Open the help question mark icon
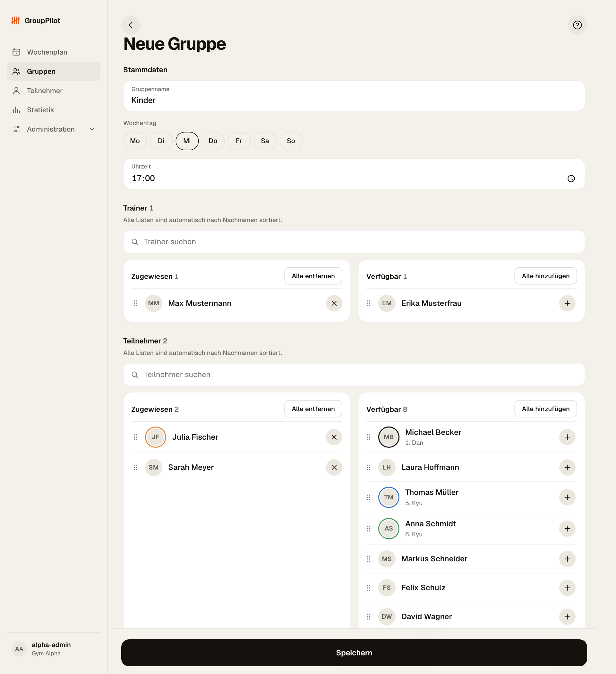The image size is (616, 674). pyautogui.click(x=577, y=25)
